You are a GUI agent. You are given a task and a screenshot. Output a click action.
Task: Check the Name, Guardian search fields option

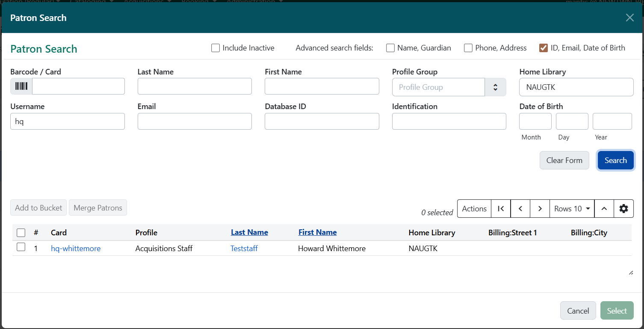point(390,48)
